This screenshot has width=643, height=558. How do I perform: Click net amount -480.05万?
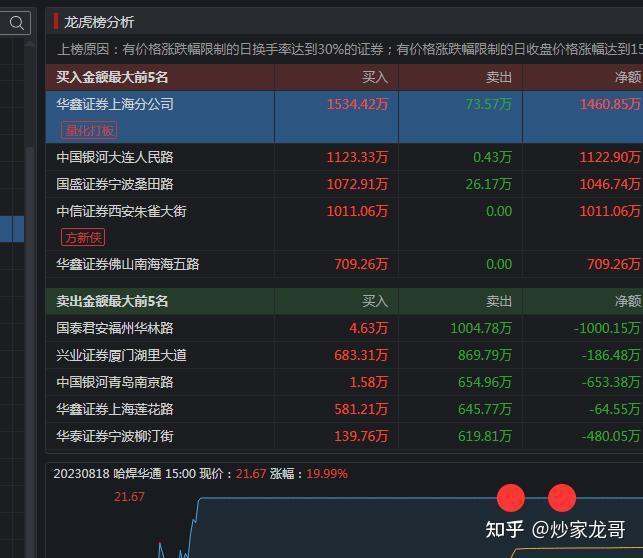coord(611,436)
